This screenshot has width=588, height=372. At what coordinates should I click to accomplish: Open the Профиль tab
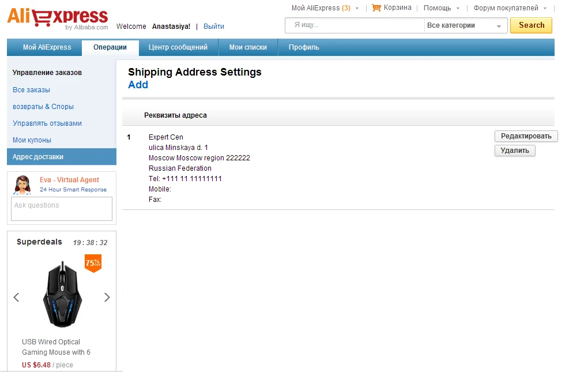[304, 47]
